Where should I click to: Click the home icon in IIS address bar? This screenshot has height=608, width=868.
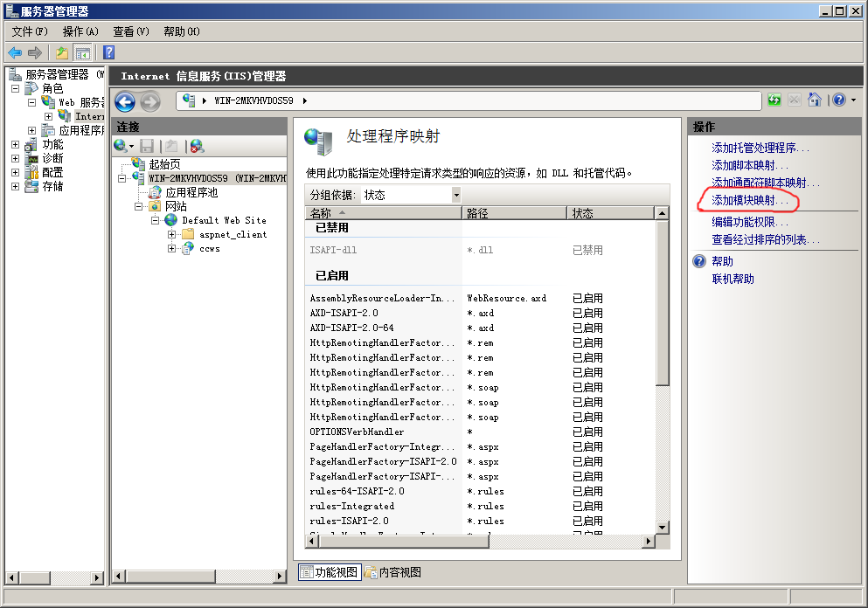815,100
